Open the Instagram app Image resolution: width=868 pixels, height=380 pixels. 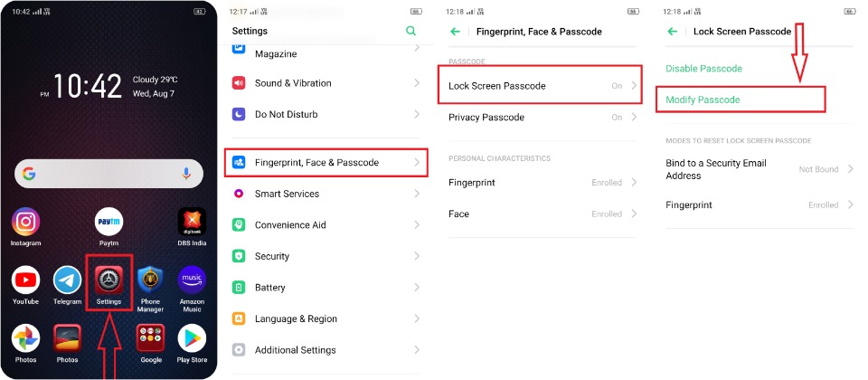(x=25, y=222)
